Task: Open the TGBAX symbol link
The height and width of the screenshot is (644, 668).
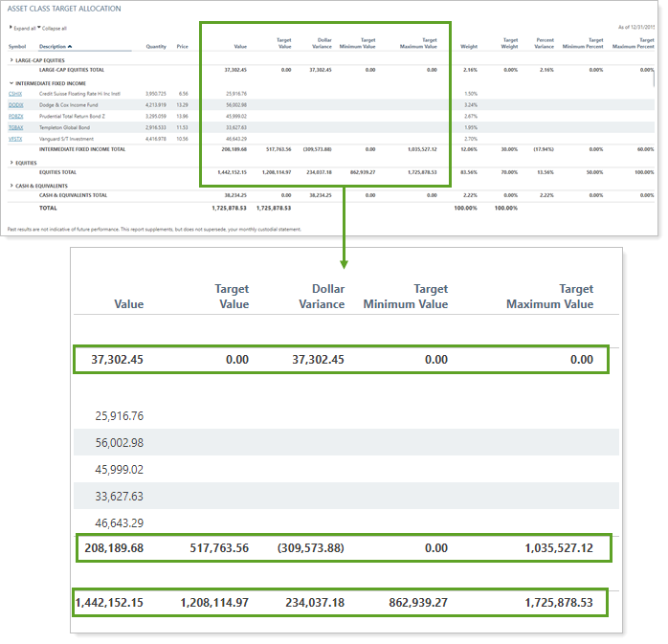Action: pos(15,127)
